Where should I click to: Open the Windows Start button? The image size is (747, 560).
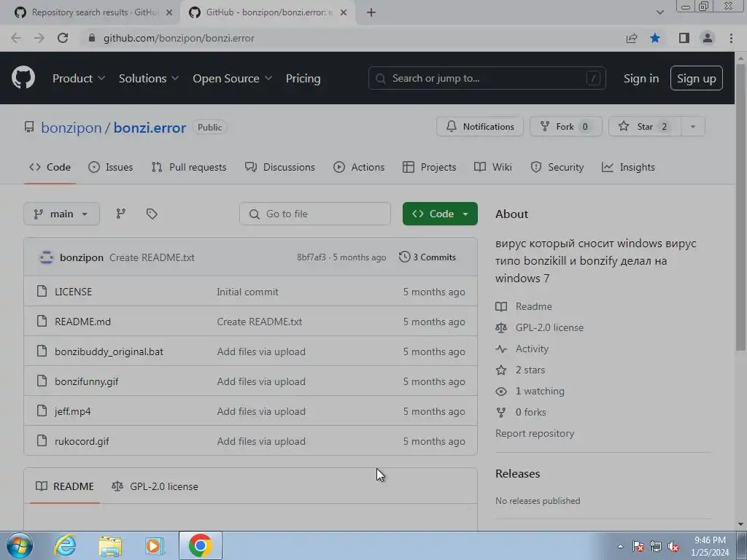pos(20,545)
